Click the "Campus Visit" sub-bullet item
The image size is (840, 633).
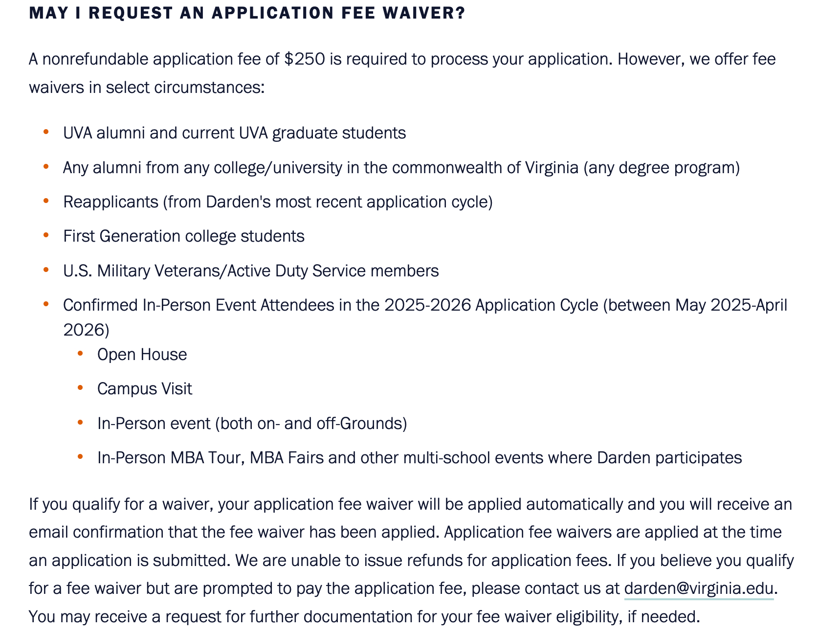click(x=144, y=389)
